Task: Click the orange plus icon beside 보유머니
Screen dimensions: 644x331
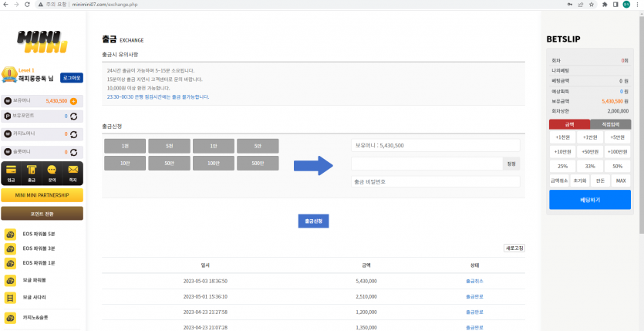Action: (x=73, y=101)
